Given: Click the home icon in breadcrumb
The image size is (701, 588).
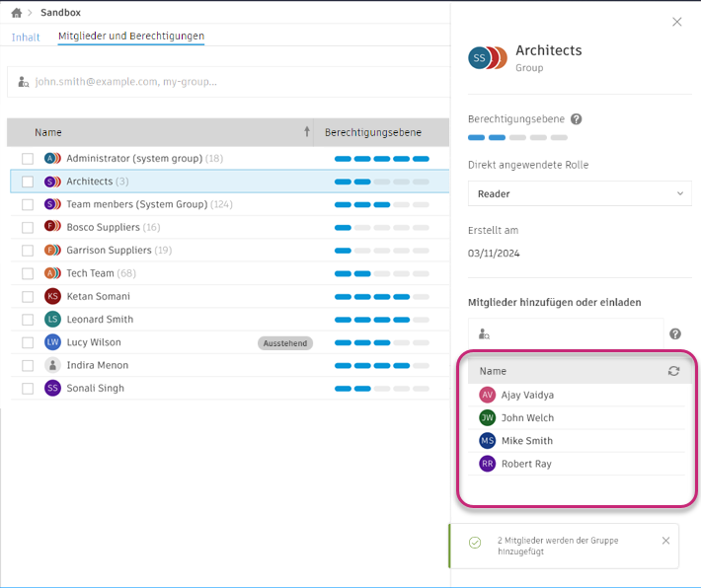Looking at the screenshot, I should pyautogui.click(x=16, y=13).
